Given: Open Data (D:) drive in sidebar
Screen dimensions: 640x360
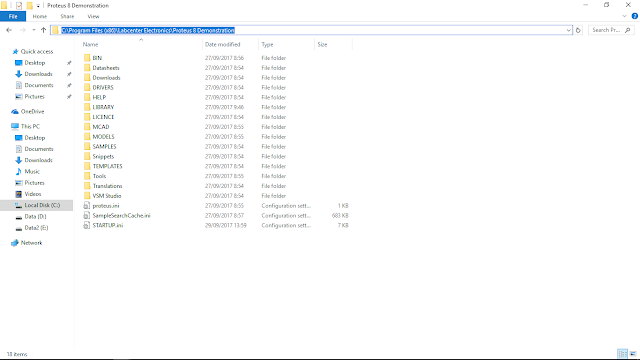Looking at the screenshot, I should [x=35, y=217].
